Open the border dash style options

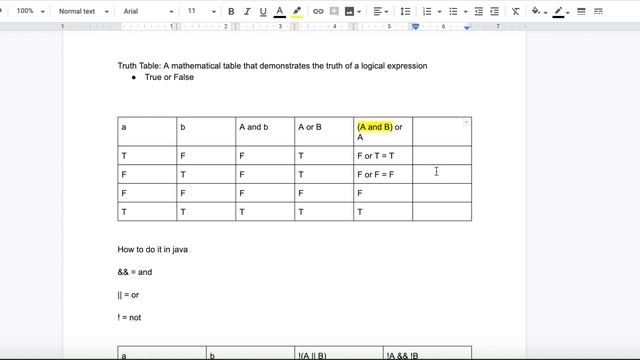pyautogui.click(x=598, y=11)
